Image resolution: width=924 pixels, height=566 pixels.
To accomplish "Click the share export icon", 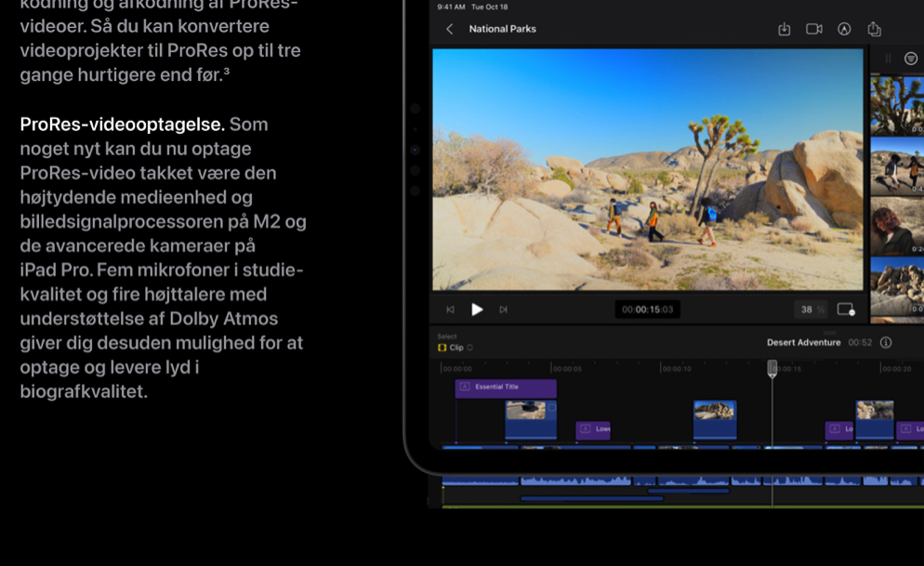I will [874, 29].
